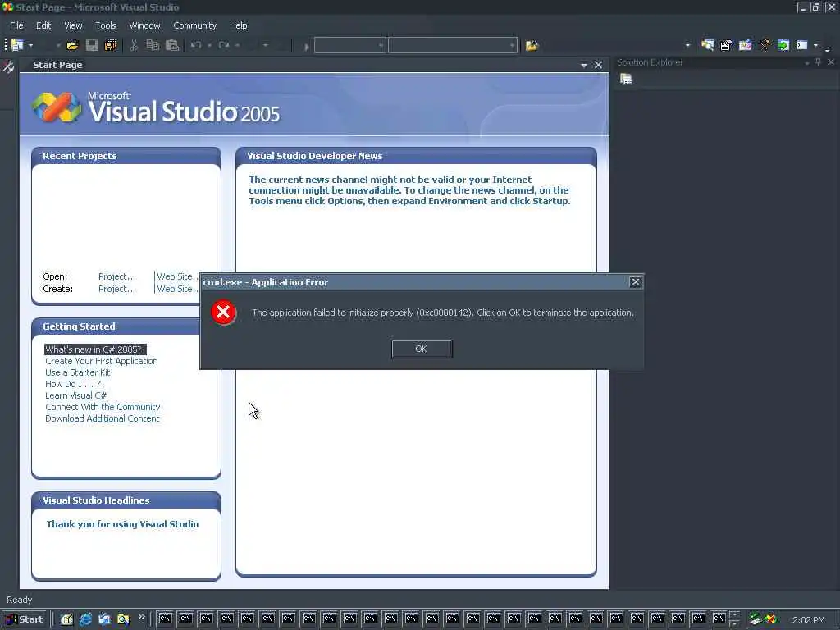Toggle the Solution Explorer auto-hide pin

tap(818, 62)
